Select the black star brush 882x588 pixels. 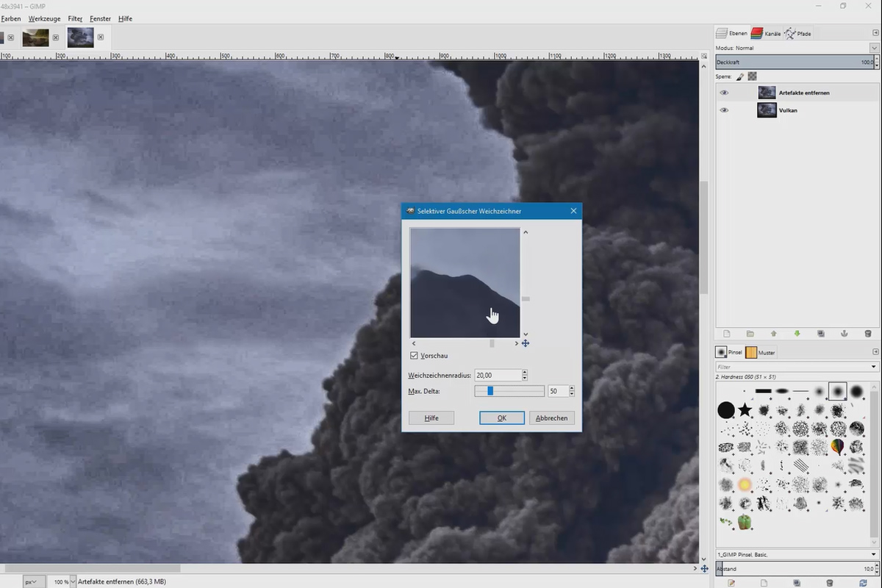point(745,409)
